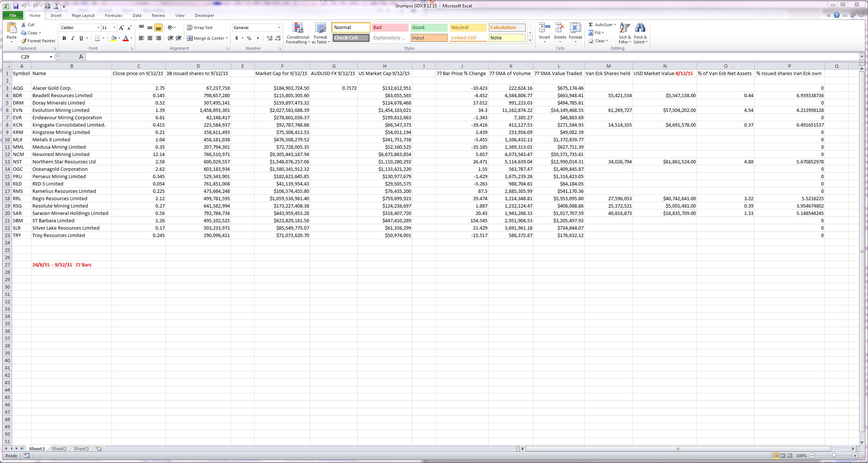Expand the cell styles gallery More arrow
Viewport: 868px width, 463px height.
click(x=530, y=40)
